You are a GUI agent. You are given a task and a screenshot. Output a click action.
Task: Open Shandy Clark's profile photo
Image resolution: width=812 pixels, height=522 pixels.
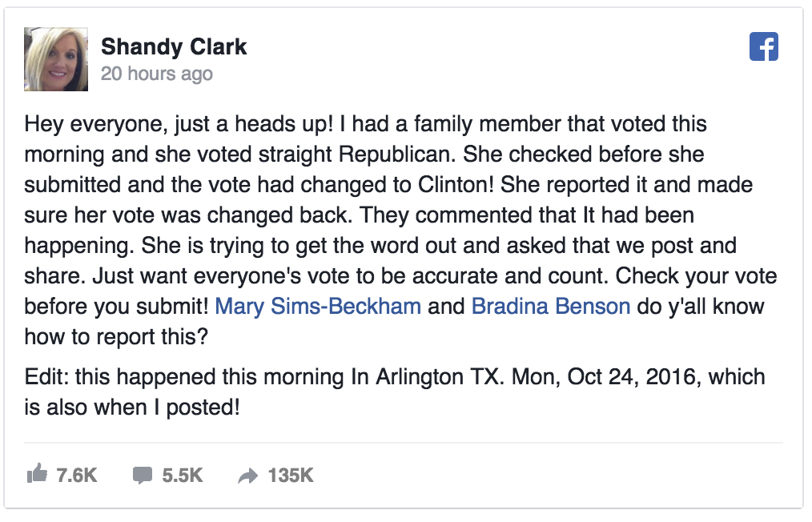click(56, 59)
